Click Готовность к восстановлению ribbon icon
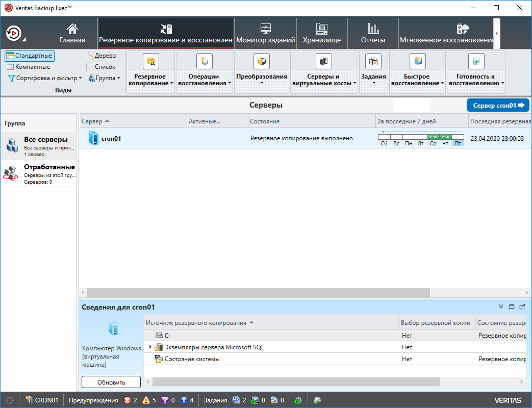The image size is (532, 408). click(x=476, y=61)
